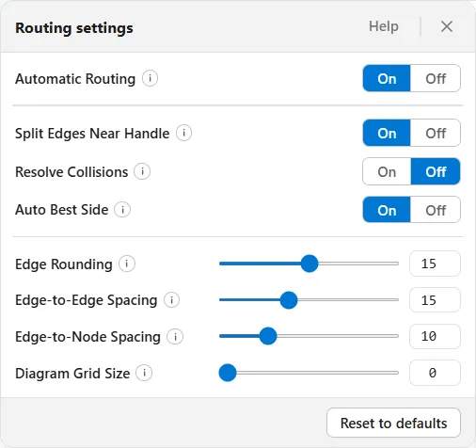Click the Edge Rounding slider handle
476x448 pixels.
(x=309, y=264)
